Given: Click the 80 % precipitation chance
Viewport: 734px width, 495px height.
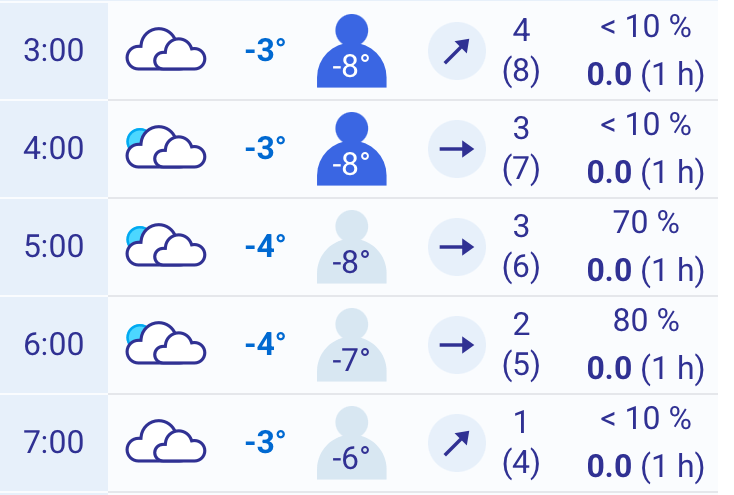Looking at the screenshot, I should (645, 322).
